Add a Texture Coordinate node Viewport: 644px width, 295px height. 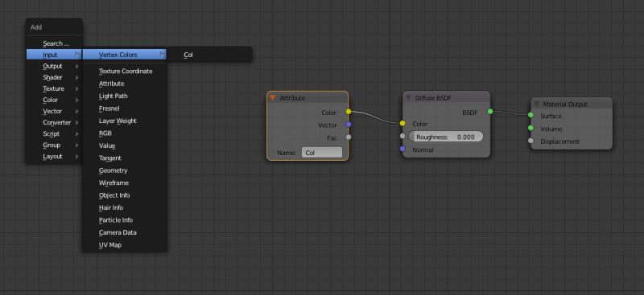point(125,71)
